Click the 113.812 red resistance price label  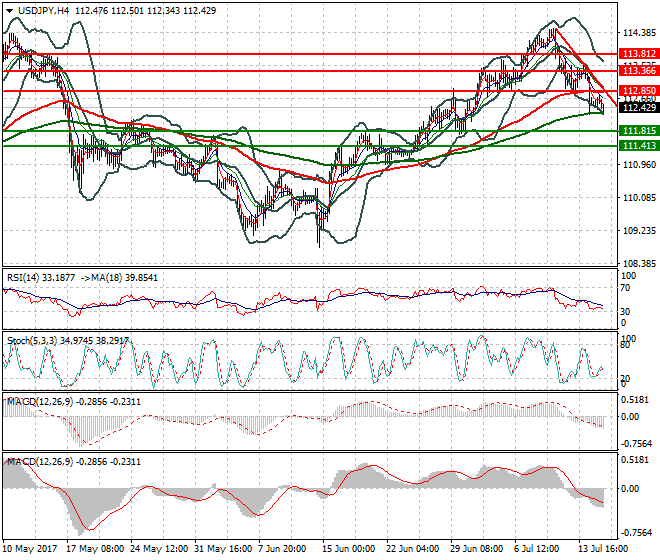[639, 53]
